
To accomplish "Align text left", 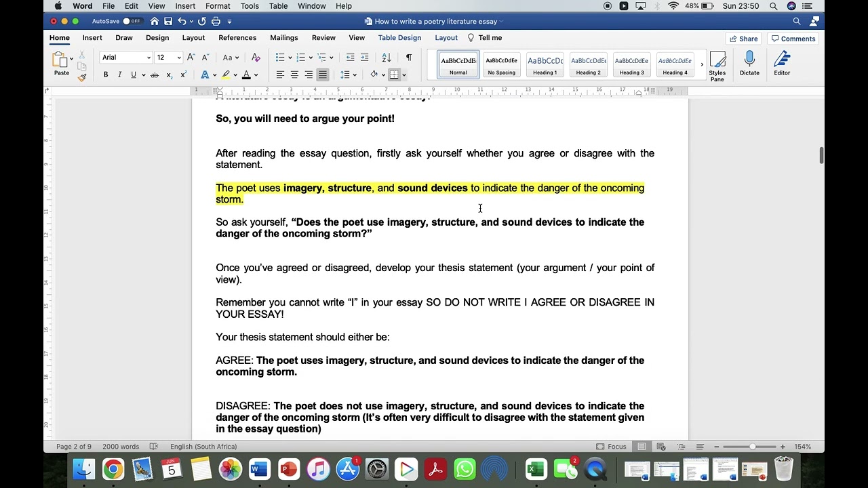I will pos(280,75).
